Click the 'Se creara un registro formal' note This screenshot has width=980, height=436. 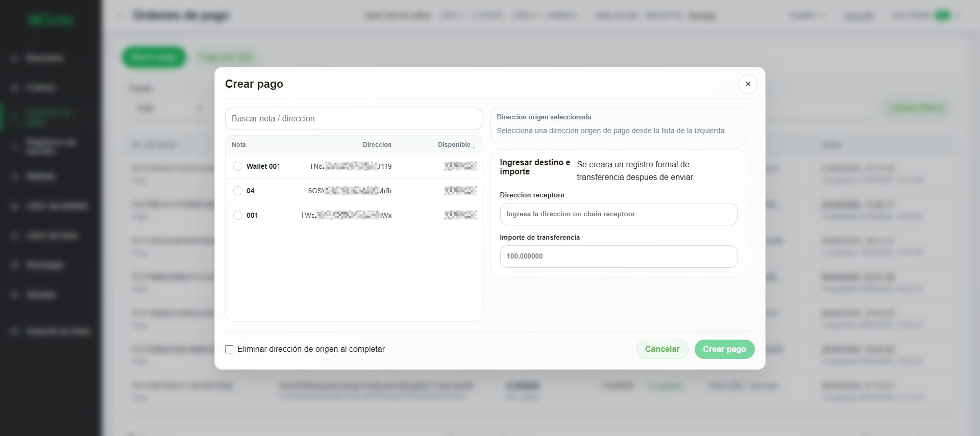pyautogui.click(x=635, y=171)
